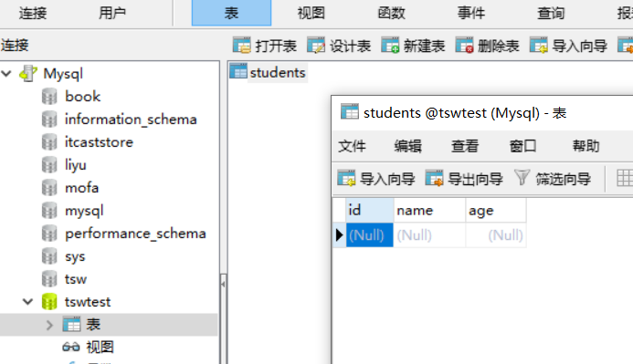Click the grid view icon in students window
Screen dimensions: 633x364
[x=625, y=178]
